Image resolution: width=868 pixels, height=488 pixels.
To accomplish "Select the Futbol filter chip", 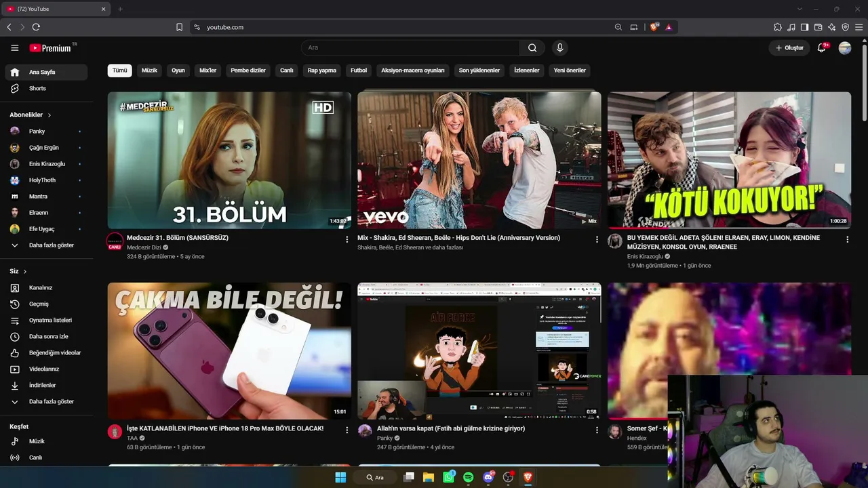I will [359, 70].
